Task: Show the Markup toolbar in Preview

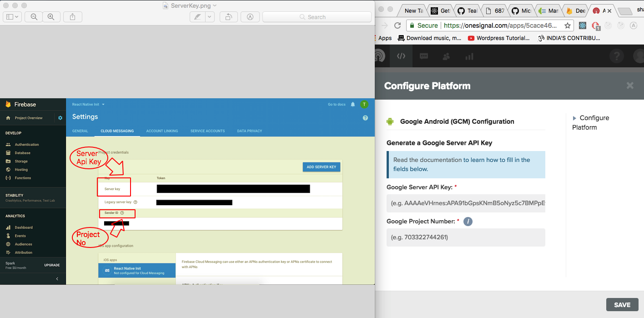Action: (x=250, y=17)
